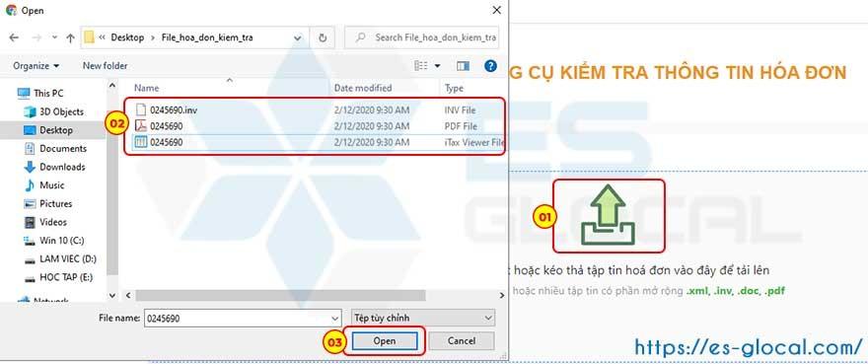
Task: Click the sidebar scroll up arrow
Action: [x=112, y=86]
